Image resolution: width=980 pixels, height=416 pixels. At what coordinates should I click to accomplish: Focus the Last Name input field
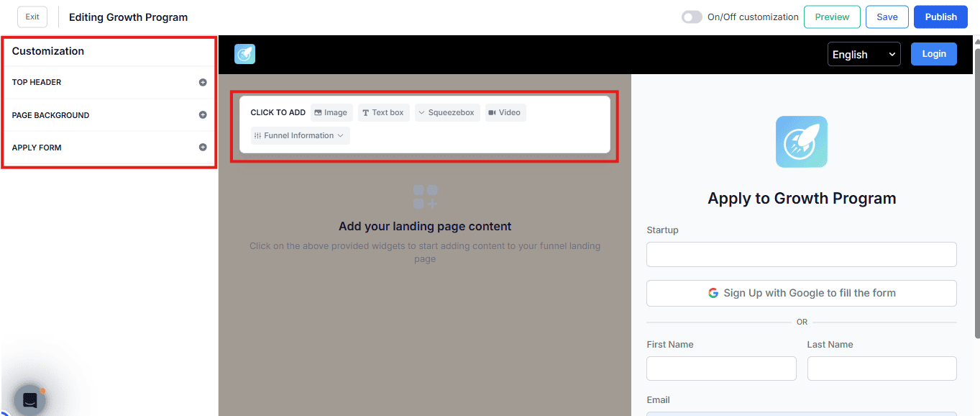(881, 368)
